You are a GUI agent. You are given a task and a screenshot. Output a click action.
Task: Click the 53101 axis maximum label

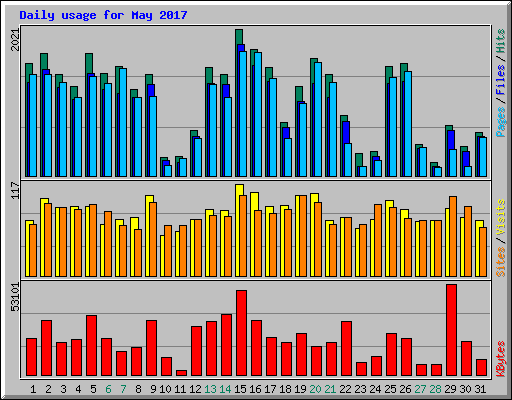[15, 297]
